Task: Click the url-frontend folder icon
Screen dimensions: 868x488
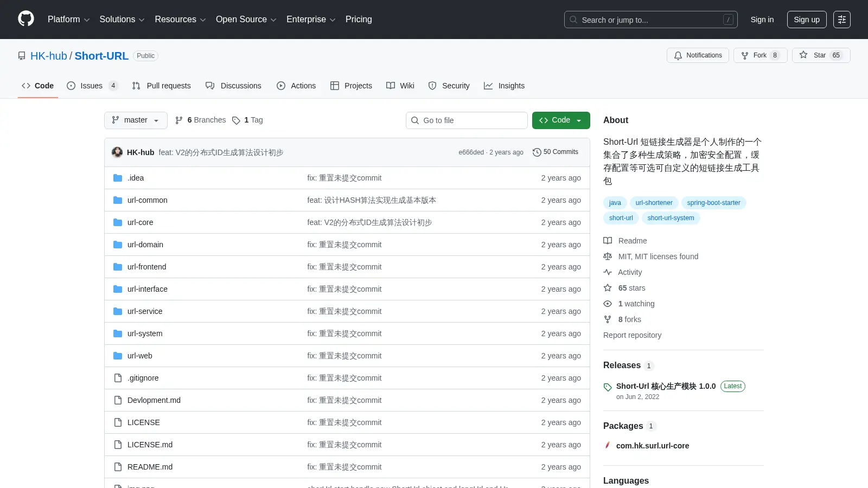Action: point(118,267)
